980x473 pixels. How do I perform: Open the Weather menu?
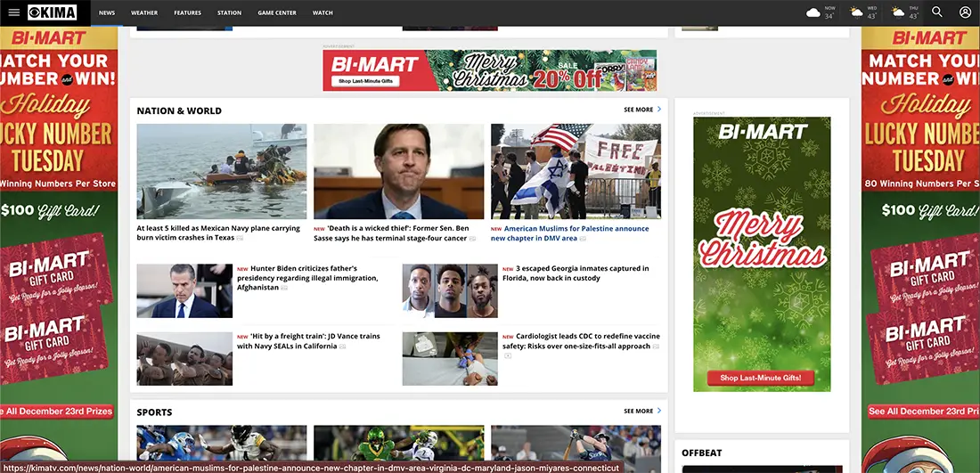pos(144,12)
